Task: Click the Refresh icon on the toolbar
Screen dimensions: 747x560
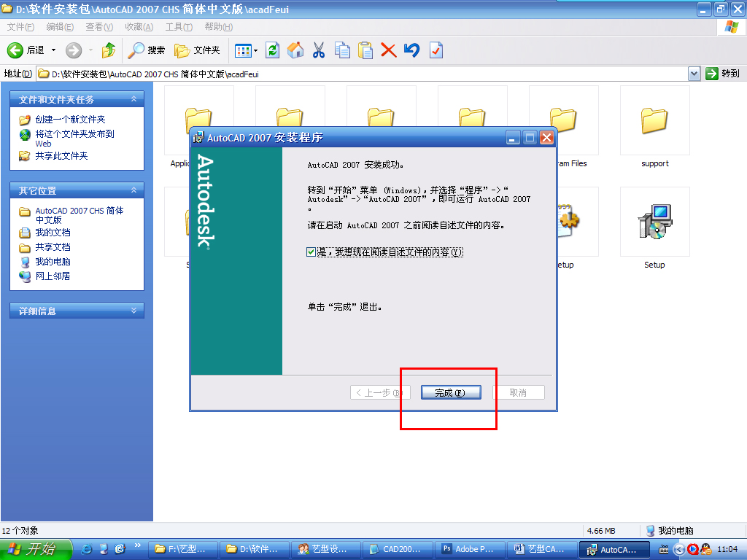Action: (271, 50)
